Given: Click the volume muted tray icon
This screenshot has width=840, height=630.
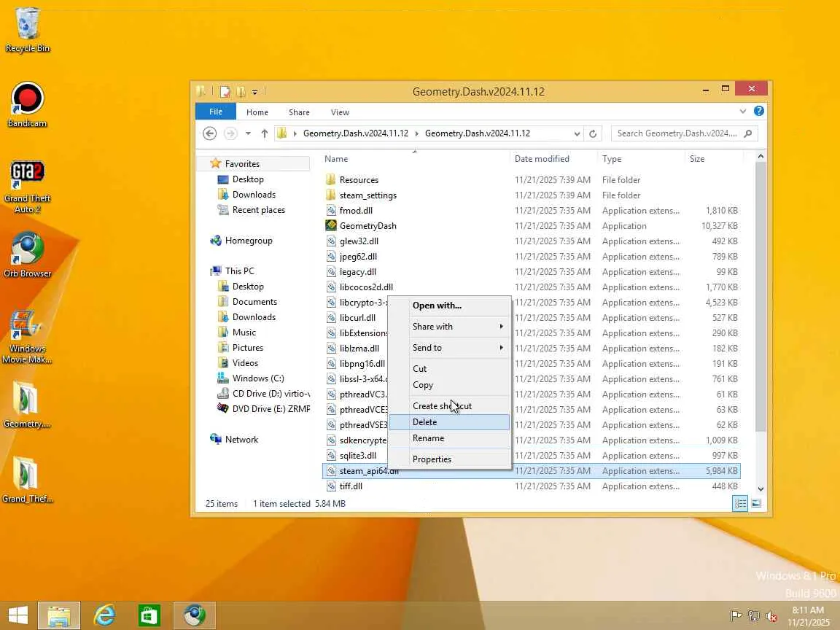Looking at the screenshot, I should pyautogui.click(x=771, y=616).
